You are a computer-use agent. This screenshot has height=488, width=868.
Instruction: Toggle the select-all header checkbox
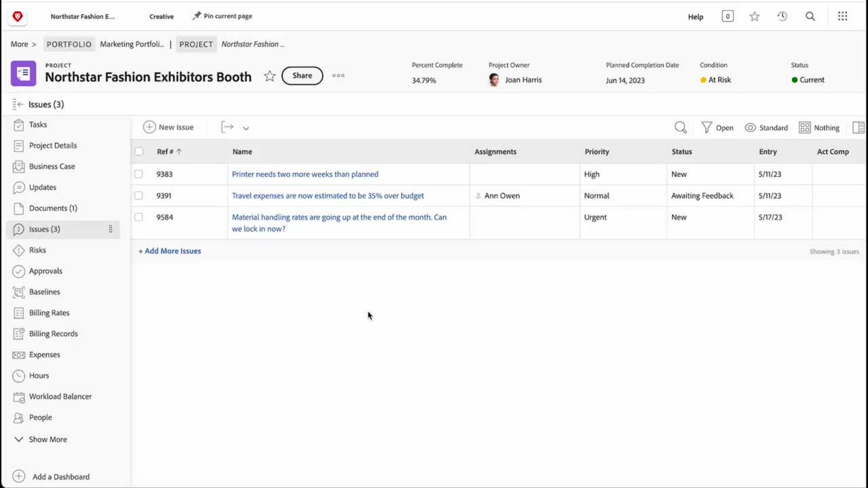[x=139, y=151]
